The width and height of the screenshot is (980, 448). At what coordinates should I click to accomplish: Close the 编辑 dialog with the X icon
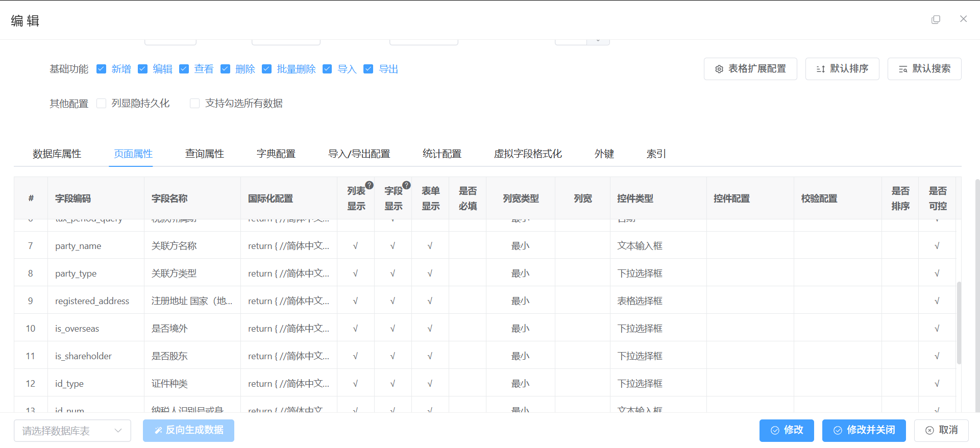coord(963,19)
